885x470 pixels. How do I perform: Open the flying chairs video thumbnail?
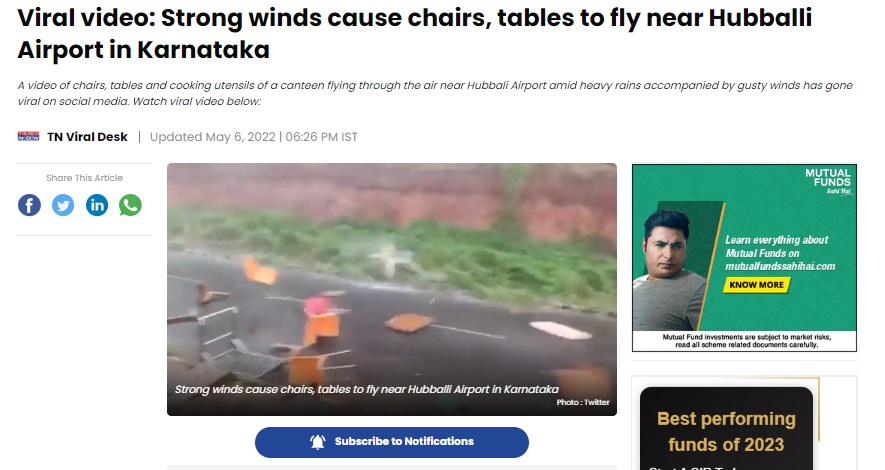pos(392,289)
